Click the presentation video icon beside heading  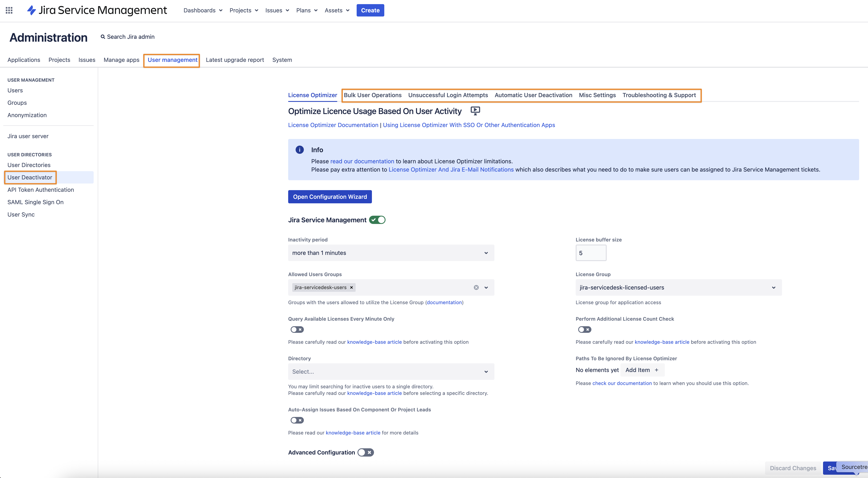pos(475,111)
